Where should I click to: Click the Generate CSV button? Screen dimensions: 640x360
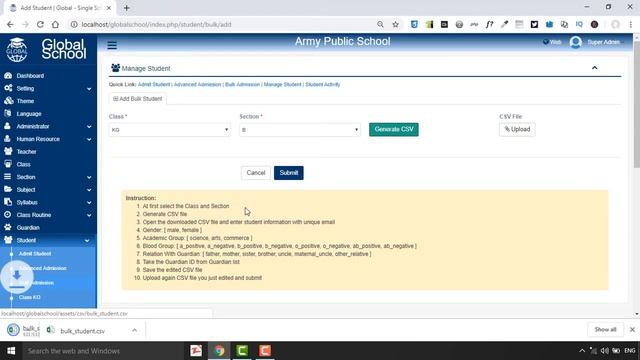(x=394, y=129)
